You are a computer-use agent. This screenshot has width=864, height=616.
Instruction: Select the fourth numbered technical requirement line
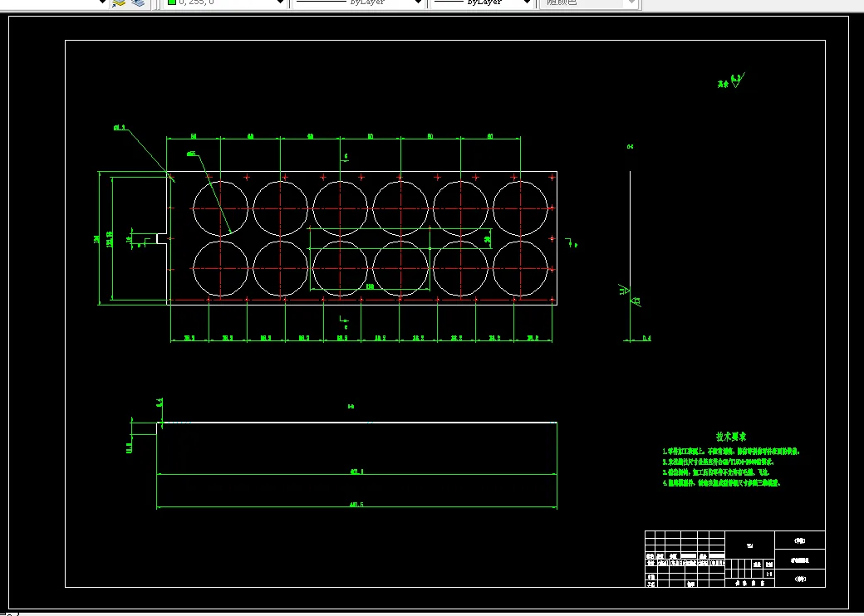[721, 483]
